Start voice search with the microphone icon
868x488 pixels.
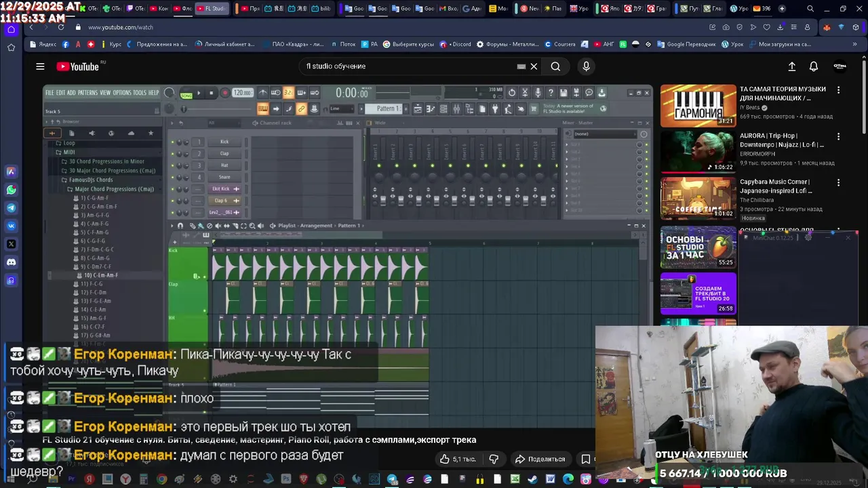click(x=587, y=66)
